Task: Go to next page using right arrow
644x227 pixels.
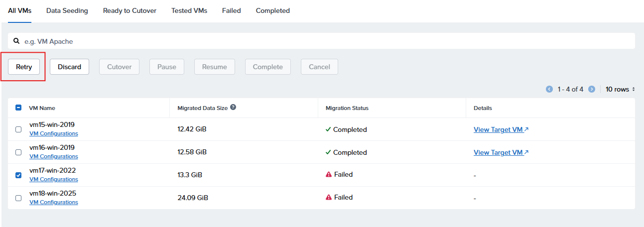Action: 592,89
